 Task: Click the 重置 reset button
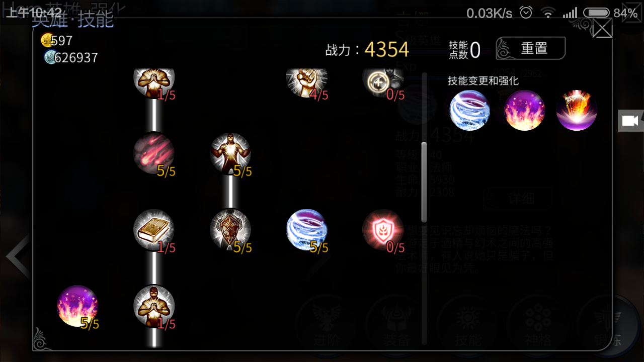tap(531, 49)
